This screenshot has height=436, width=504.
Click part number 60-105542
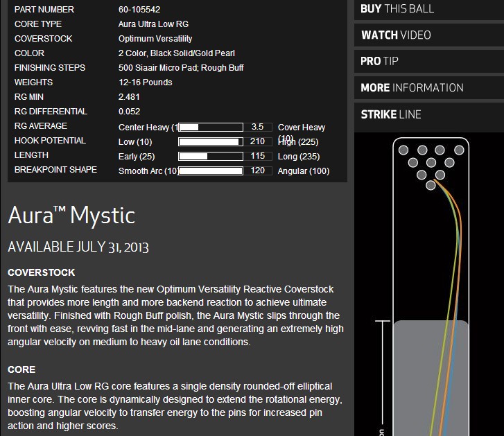pos(139,9)
